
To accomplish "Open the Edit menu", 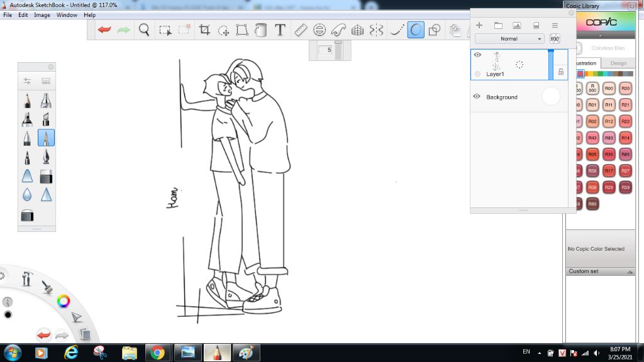I will [23, 15].
